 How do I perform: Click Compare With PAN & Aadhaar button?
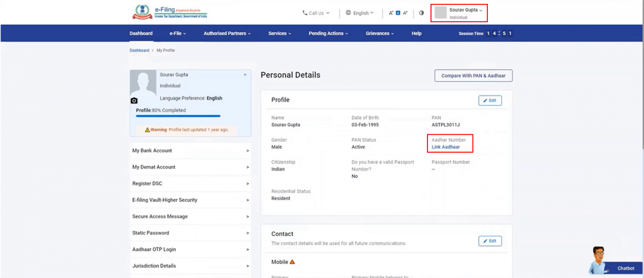(x=473, y=76)
